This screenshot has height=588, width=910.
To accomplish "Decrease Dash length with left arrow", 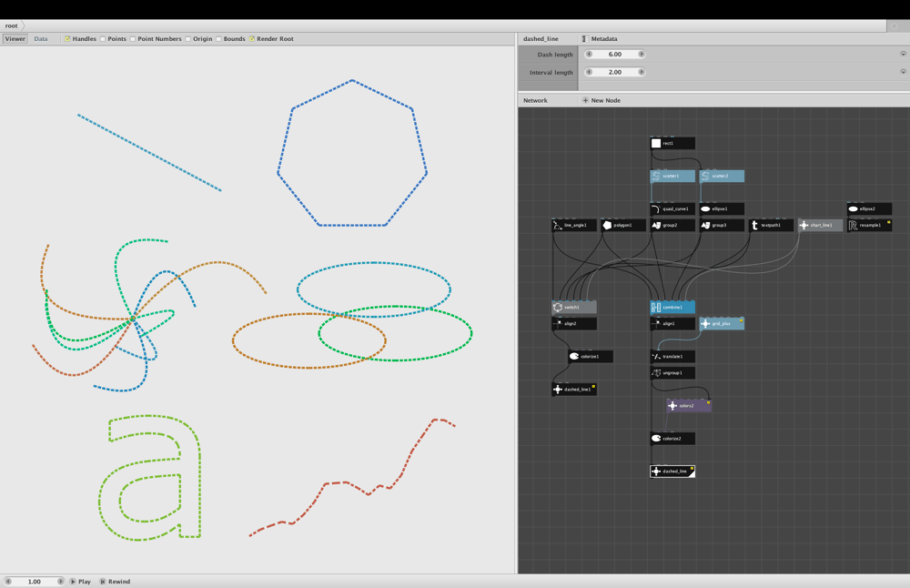I will [x=589, y=54].
